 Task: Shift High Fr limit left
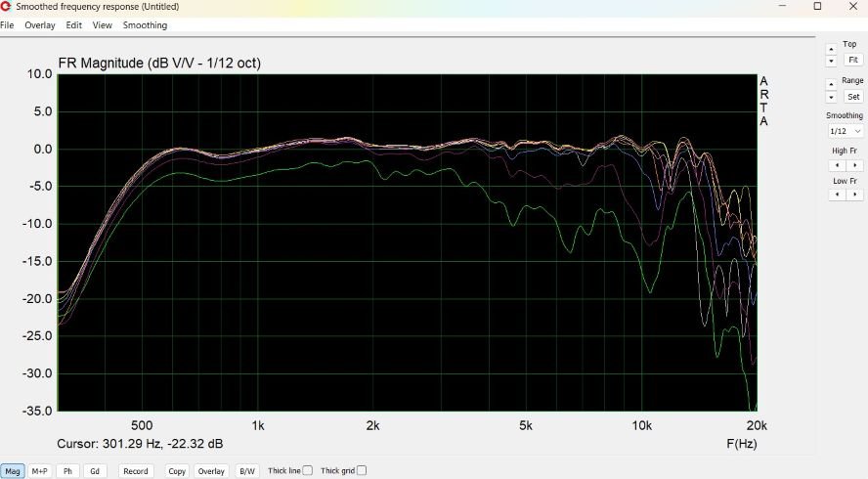(x=837, y=165)
